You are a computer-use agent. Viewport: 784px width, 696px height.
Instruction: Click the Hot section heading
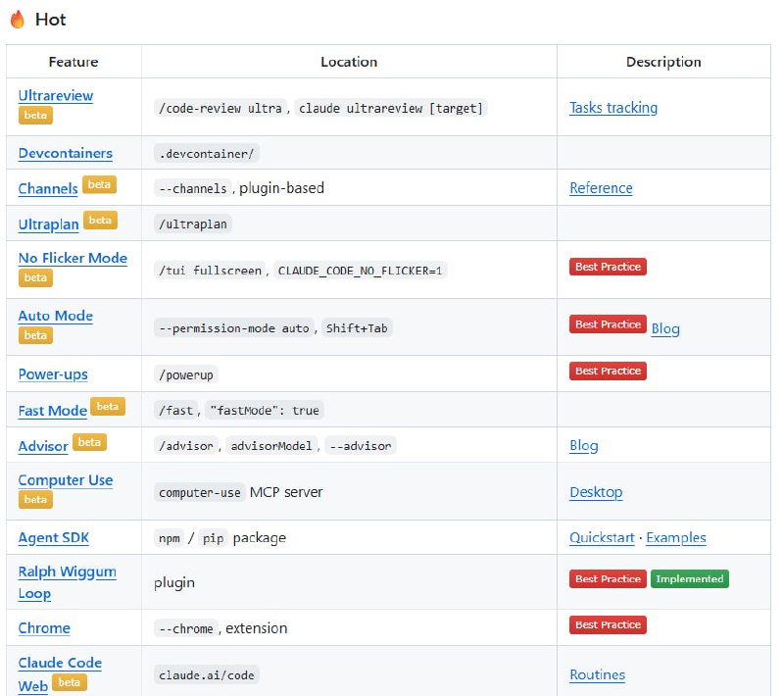point(51,20)
